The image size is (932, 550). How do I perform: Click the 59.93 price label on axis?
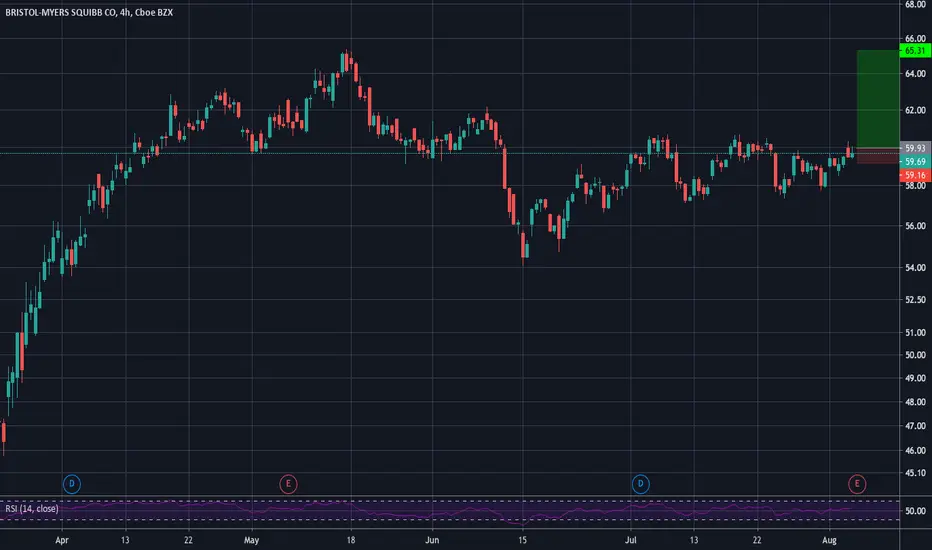point(915,148)
